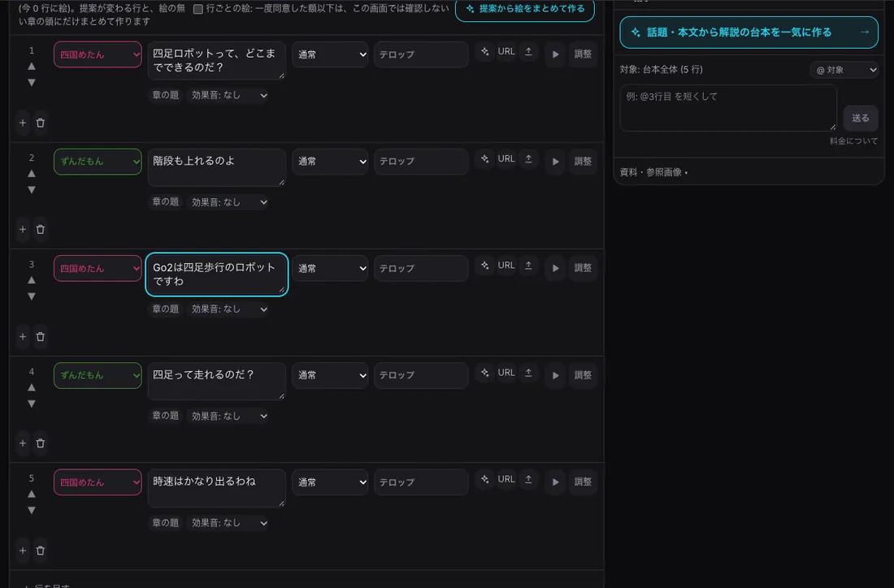Viewport: 894px width, 588px height.
Task: Click the 調整 button in row 2
Action: pyautogui.click(x=583, y=162)
